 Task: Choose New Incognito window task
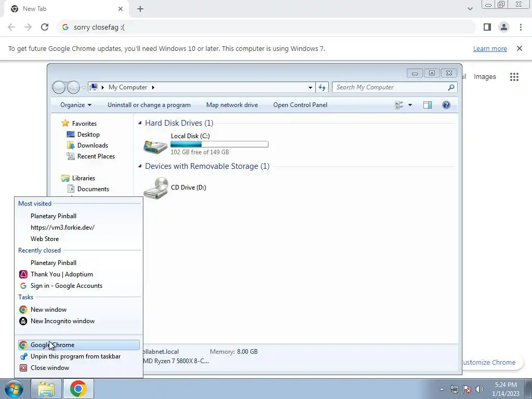(62, 321)
